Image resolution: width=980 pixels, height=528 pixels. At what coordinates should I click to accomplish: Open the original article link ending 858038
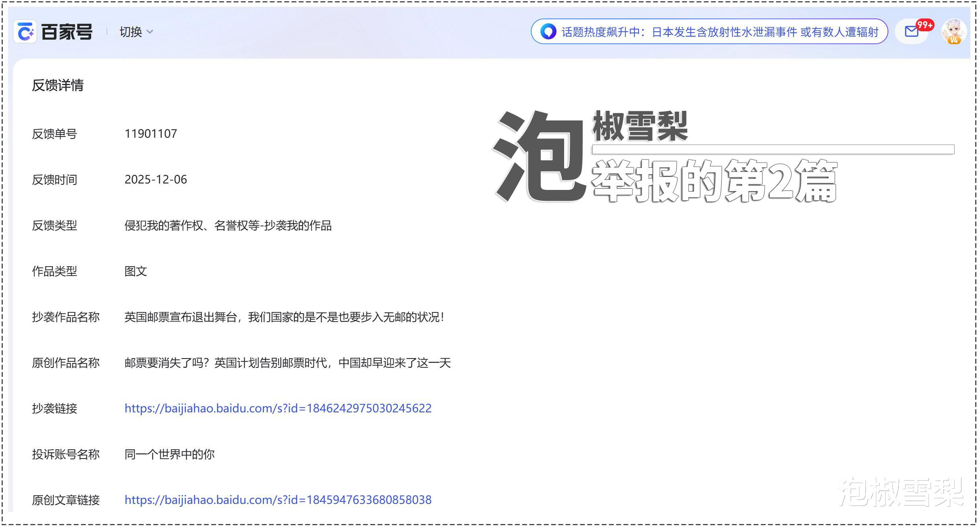[x=278, y=500]
